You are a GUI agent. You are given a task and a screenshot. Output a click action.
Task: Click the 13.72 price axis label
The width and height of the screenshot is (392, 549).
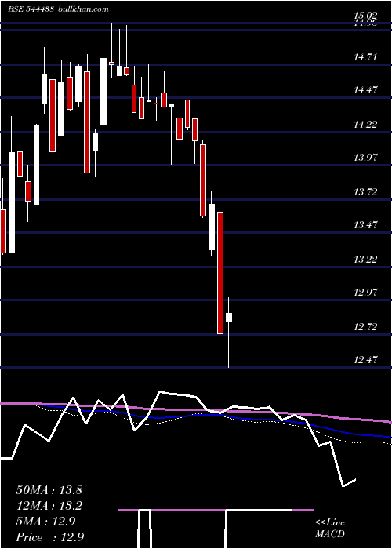pos(366,192)
